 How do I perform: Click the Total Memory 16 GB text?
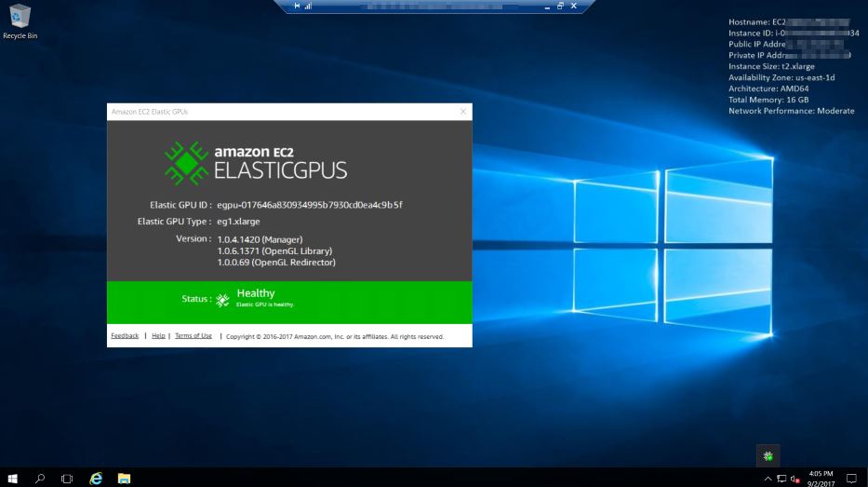(x=768, y=100)
